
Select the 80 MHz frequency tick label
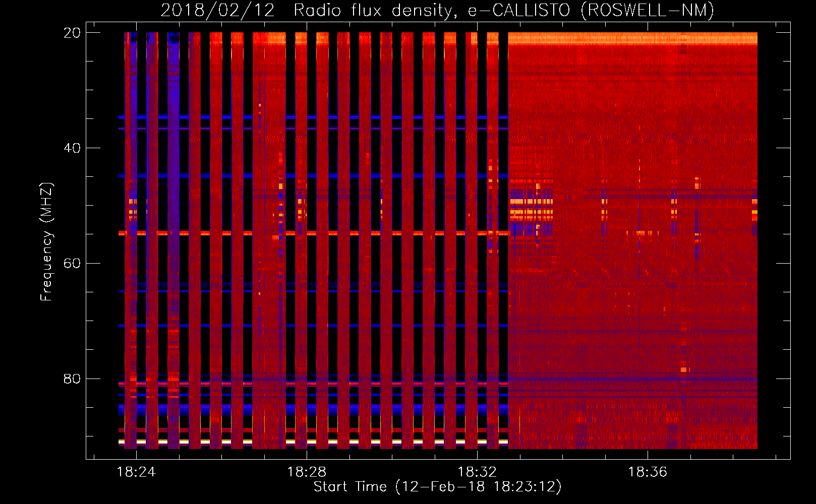pos(72,379)
